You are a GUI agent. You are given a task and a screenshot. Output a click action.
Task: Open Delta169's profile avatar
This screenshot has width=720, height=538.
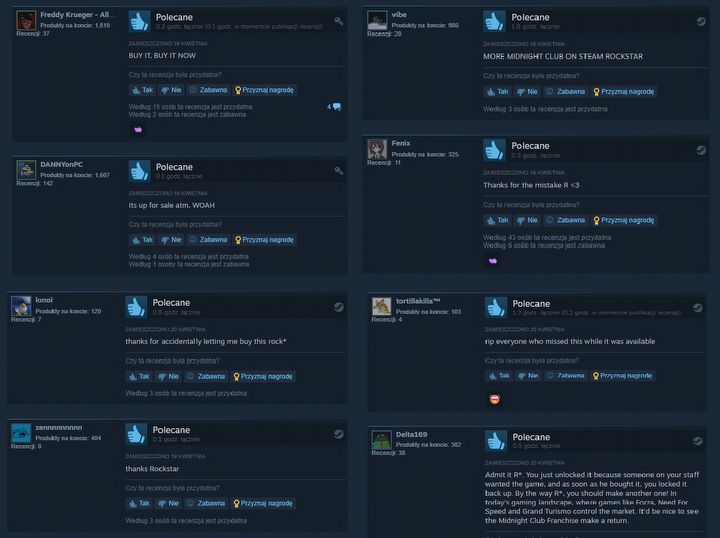click(381, 440)
